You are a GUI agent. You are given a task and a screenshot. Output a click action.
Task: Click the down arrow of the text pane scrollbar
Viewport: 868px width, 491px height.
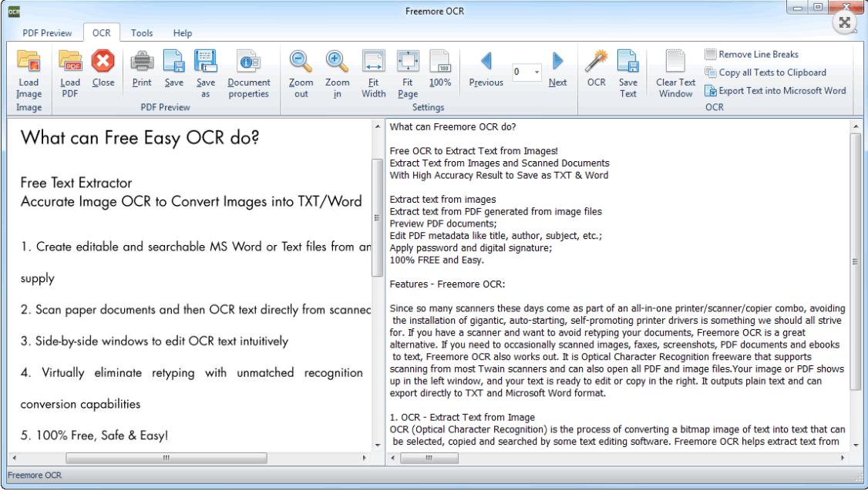855,445
